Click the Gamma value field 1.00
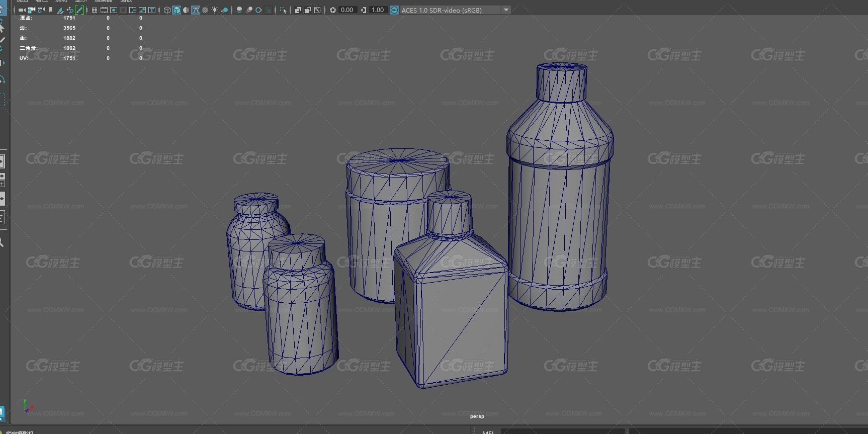868x434 pixels. click(x=378, y=10)
